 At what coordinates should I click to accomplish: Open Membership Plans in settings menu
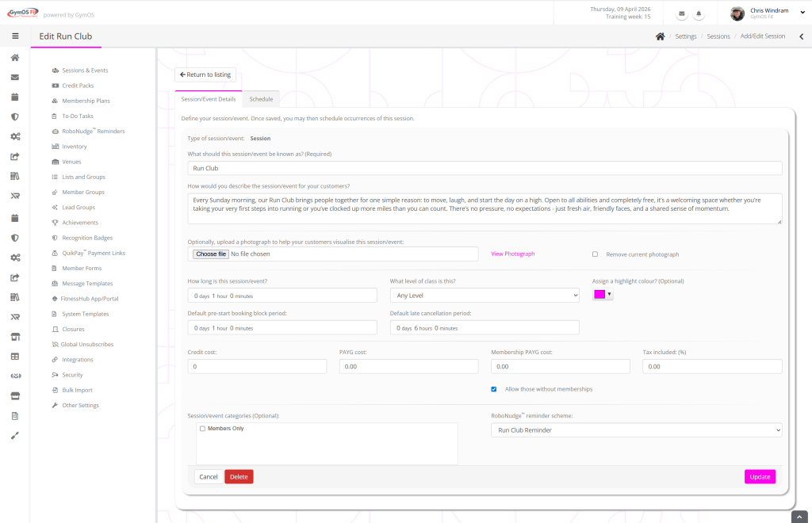pyautogui.click(x=86, y=101)
